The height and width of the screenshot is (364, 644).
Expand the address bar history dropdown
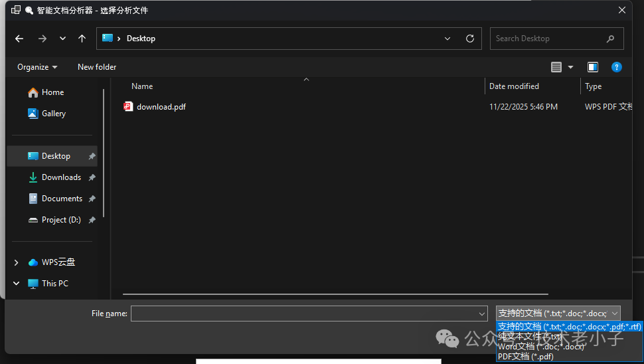coord(448,39)
